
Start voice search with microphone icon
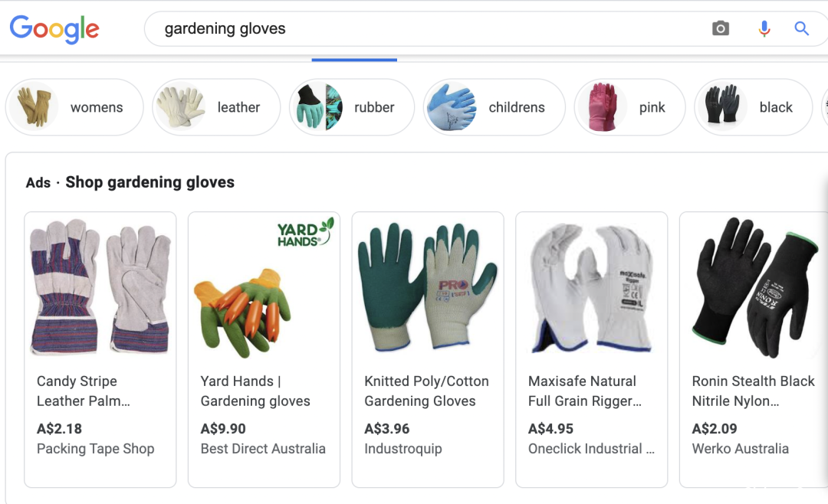click(x=764, y=28)
